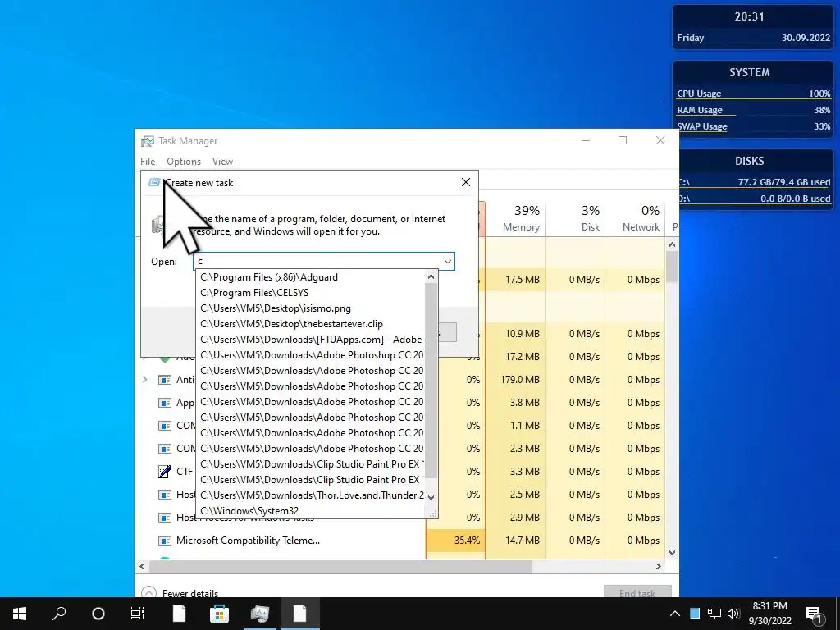Click the CTF process pen icon
Screen dimensions: 840x630
point(164,472)
